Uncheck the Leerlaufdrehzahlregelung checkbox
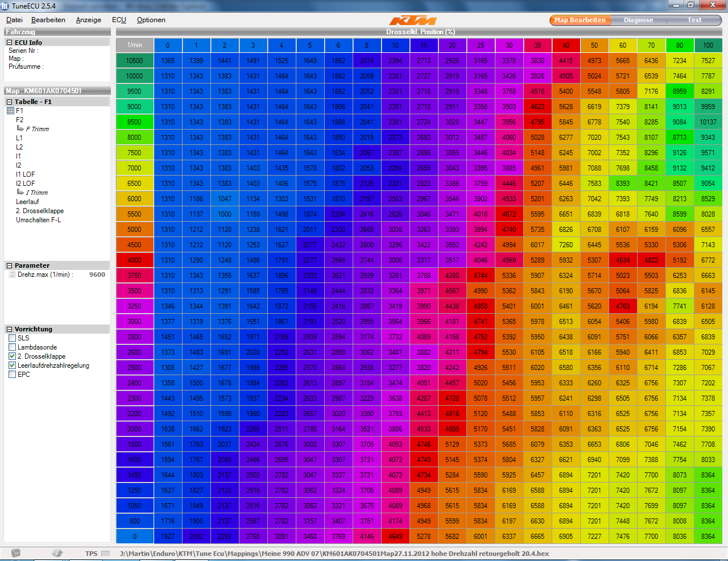728x561 pixels. (13, 365)
